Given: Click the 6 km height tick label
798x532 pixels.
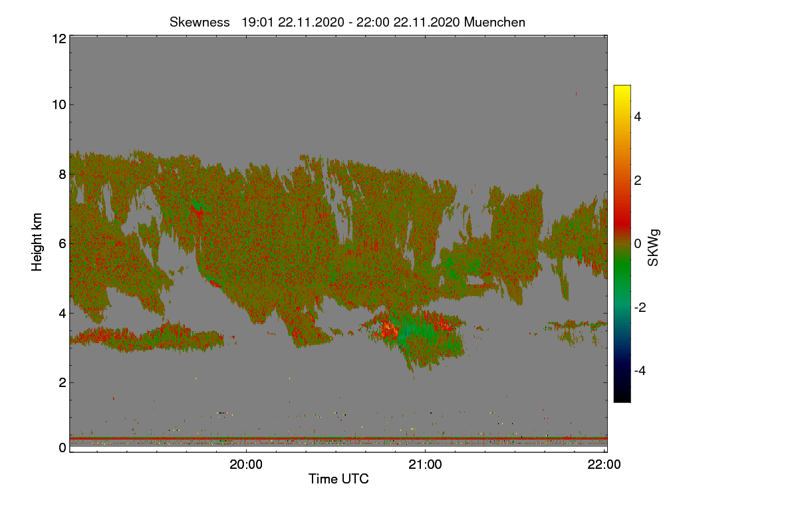Looking at the screenshot, I should tap(63, 243).
